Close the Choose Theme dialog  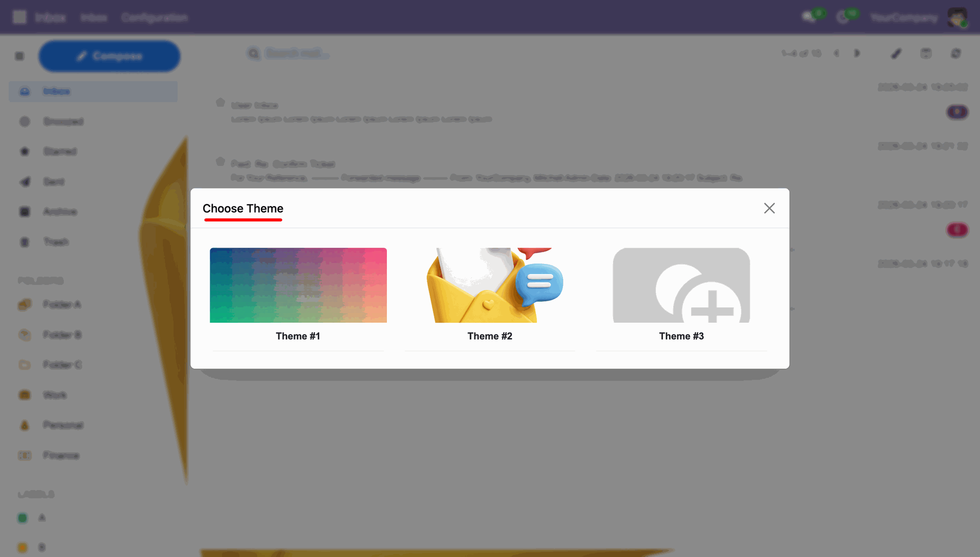(769, 208)
